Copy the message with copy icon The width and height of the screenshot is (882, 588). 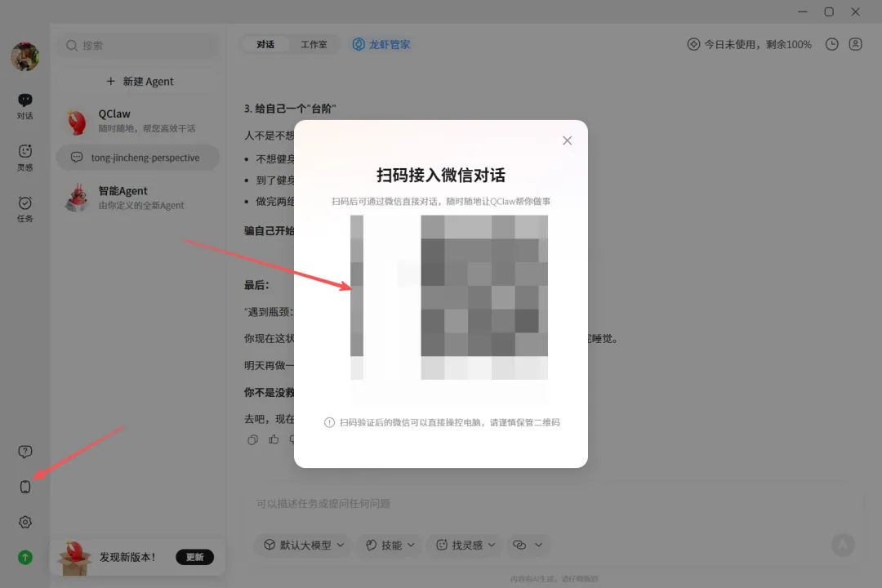click(x=252, y=439)
